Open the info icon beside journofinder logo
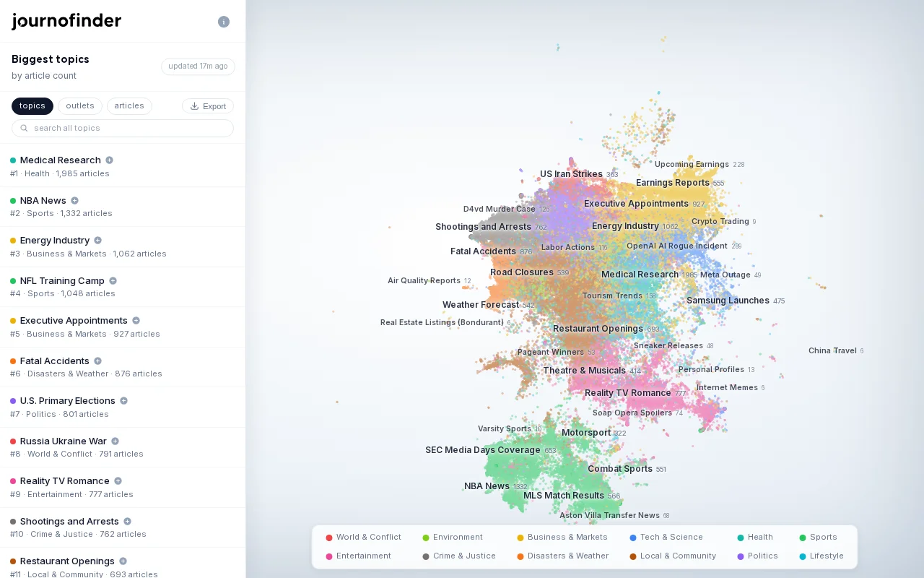The image size is (924, 578). pyautogui.click(x=224, y=22)
